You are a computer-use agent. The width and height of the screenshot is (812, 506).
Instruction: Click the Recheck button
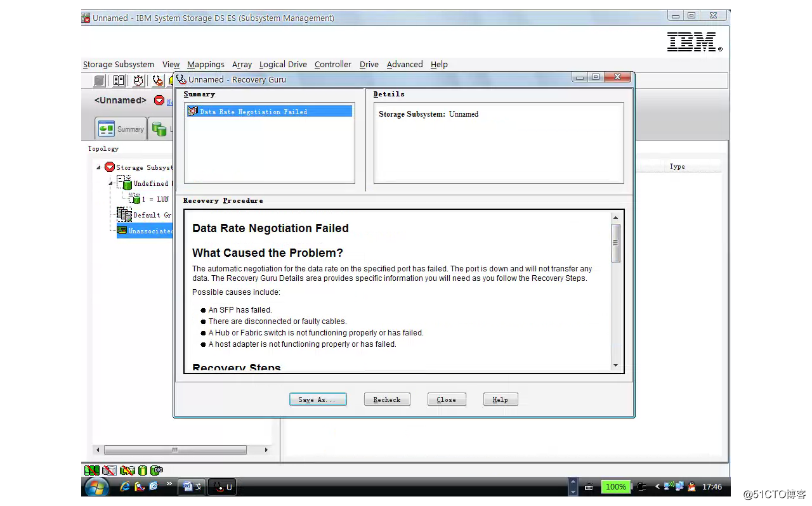(x=387, y=399)
